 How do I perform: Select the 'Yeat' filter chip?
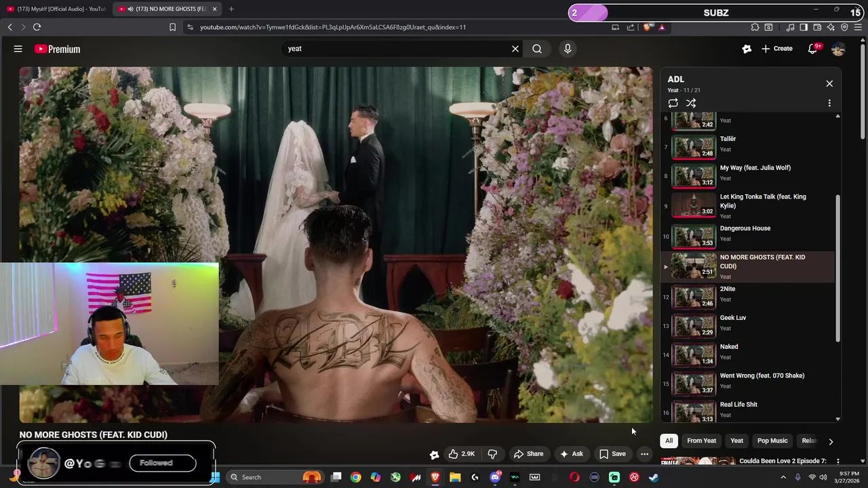point(736,441)
